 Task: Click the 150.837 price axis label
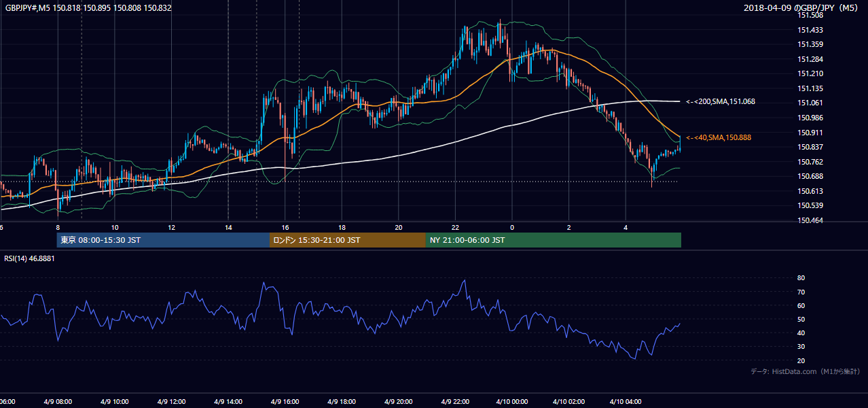[810, 147]
